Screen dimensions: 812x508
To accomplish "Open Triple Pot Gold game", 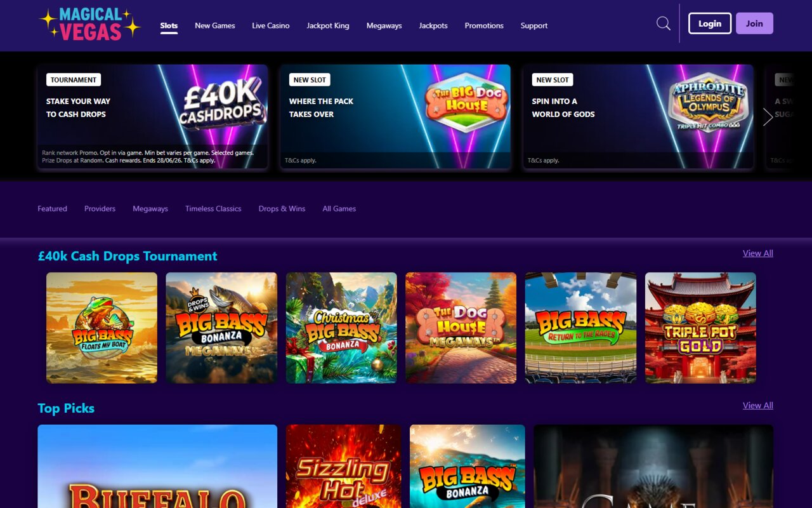I will pos(700,328).
